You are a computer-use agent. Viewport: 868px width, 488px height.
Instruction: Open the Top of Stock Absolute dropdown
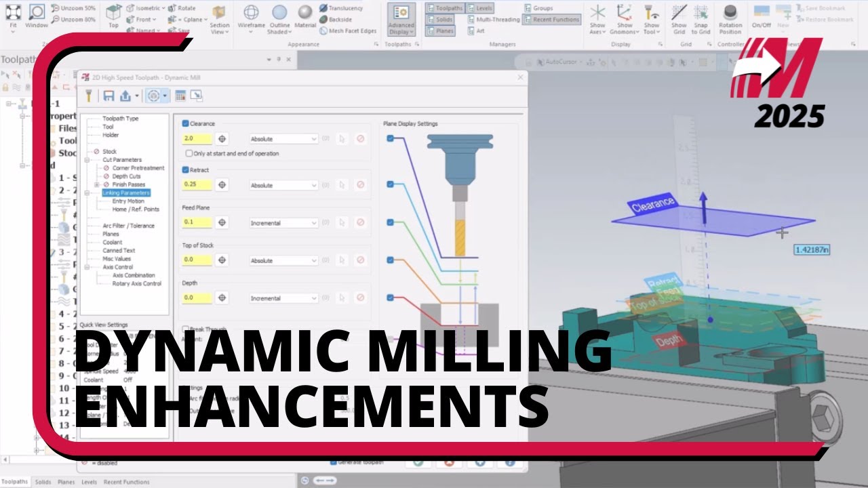click(283, 261)
